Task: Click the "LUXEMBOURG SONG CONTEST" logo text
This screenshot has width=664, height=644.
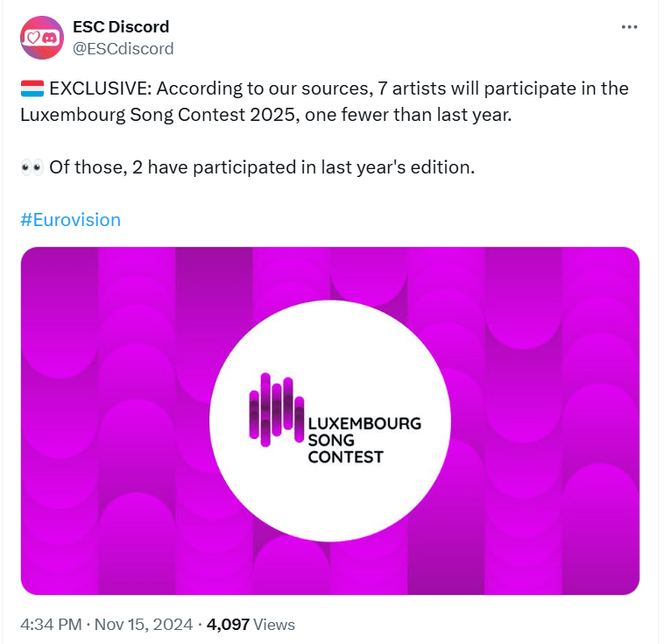Action: coord(364,440)
